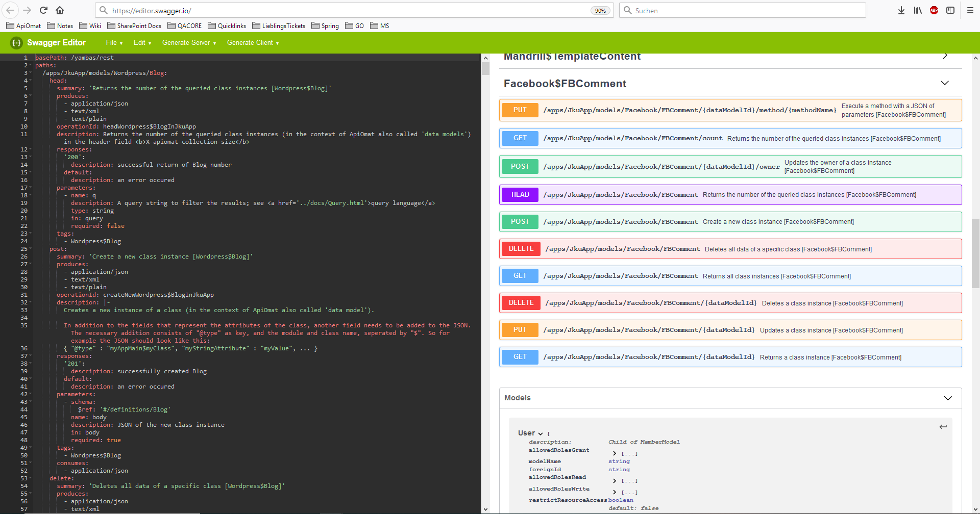Open the Edit menu
Image resolution: width=980 pixels, height=514 pixels.
click(x=142, y=43)
